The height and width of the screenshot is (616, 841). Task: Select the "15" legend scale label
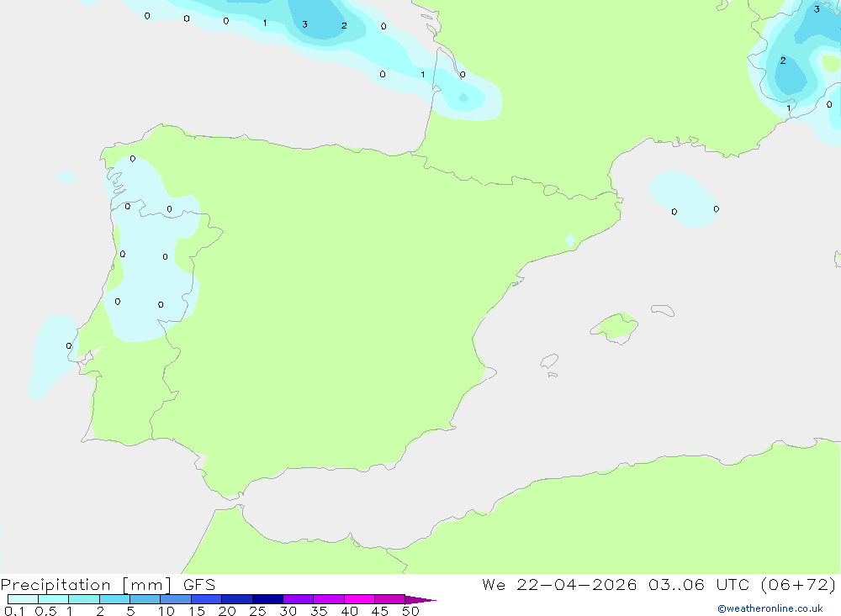pos(197,611)
